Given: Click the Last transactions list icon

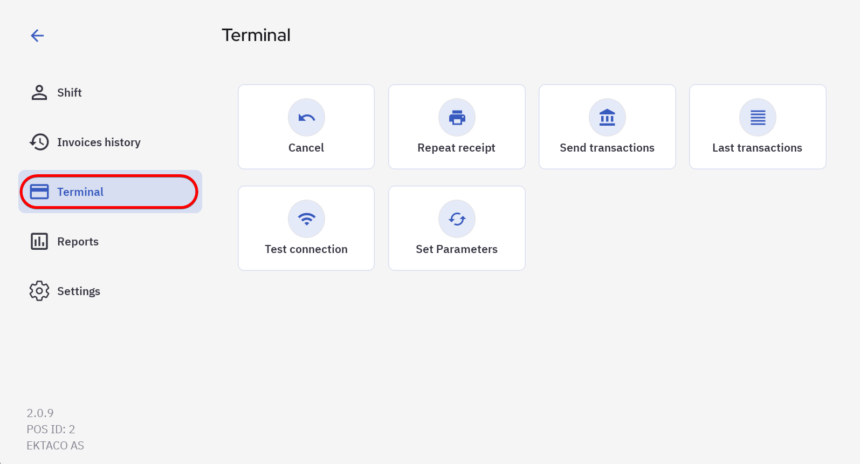Looking at the screenshot, I should click(x=757, y=118).
